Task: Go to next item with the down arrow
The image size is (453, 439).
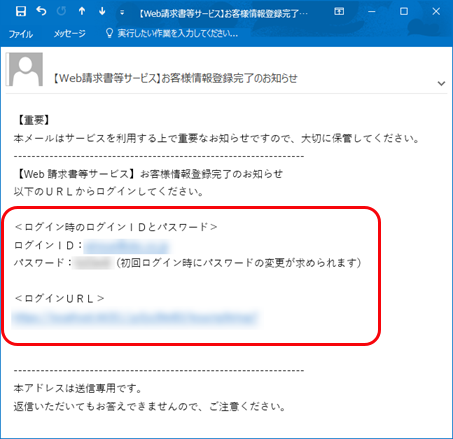Action: coord(102,12)
